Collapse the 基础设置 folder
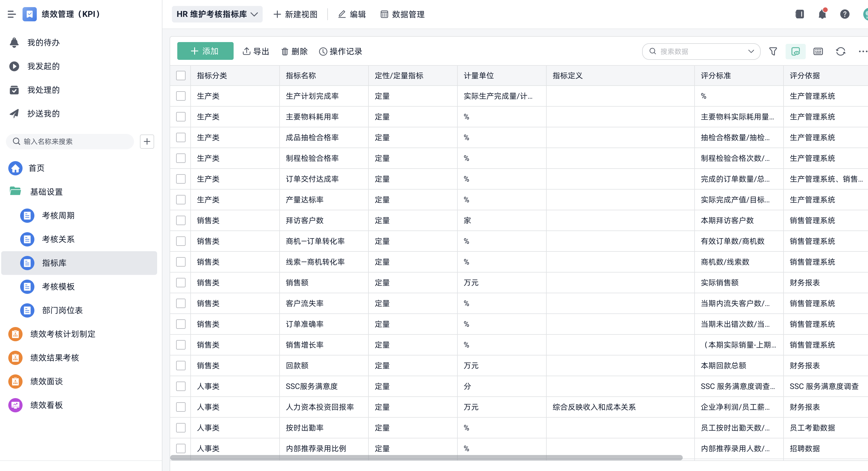Image resolution: width=868 pixels, height=471 pixels. 46,192
